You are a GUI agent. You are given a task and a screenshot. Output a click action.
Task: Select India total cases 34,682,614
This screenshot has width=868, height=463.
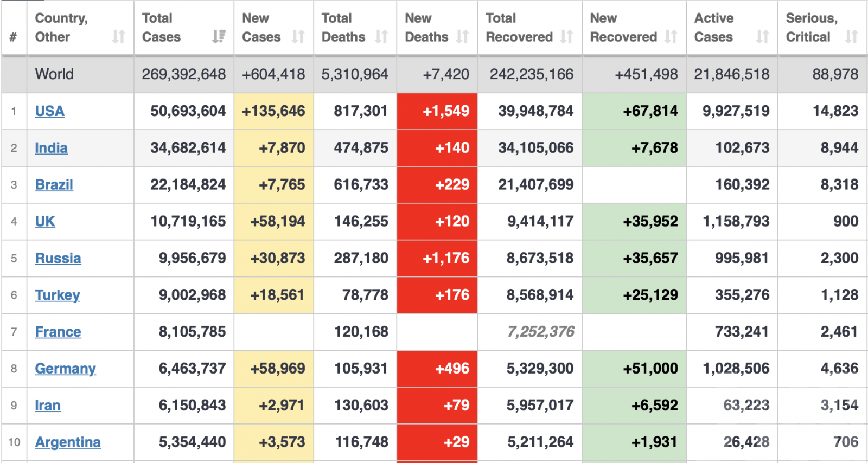pos(188,148)
